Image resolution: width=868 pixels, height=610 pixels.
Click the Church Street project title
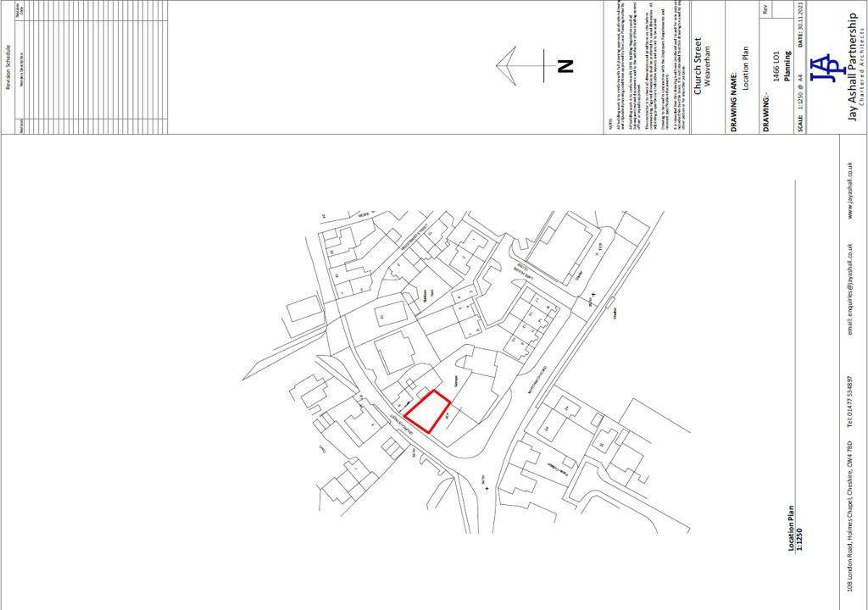(698, 66)
